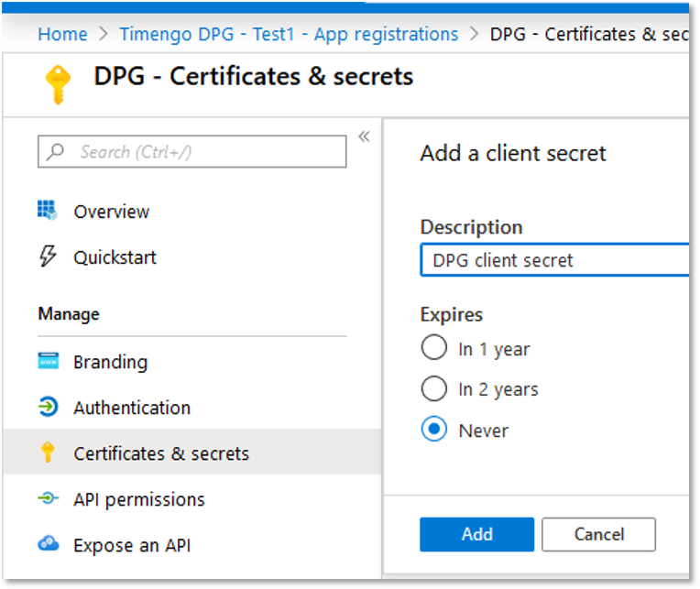Screen dimensions: 700x589
Task: Click the Cancel button
Action: coord(598,535)
